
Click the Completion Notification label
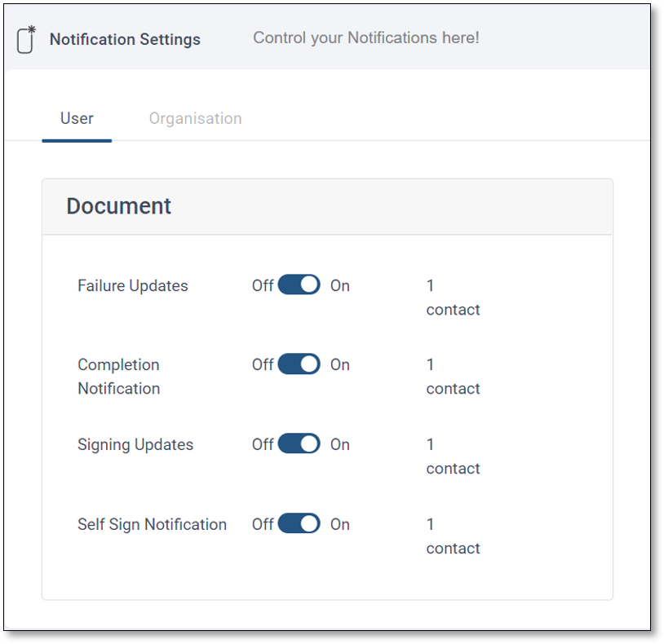(119, 377)
